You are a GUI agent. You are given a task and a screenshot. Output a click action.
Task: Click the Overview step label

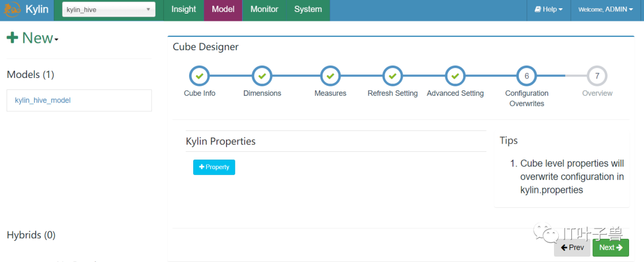pyautogui.click(x=597, y=93)
